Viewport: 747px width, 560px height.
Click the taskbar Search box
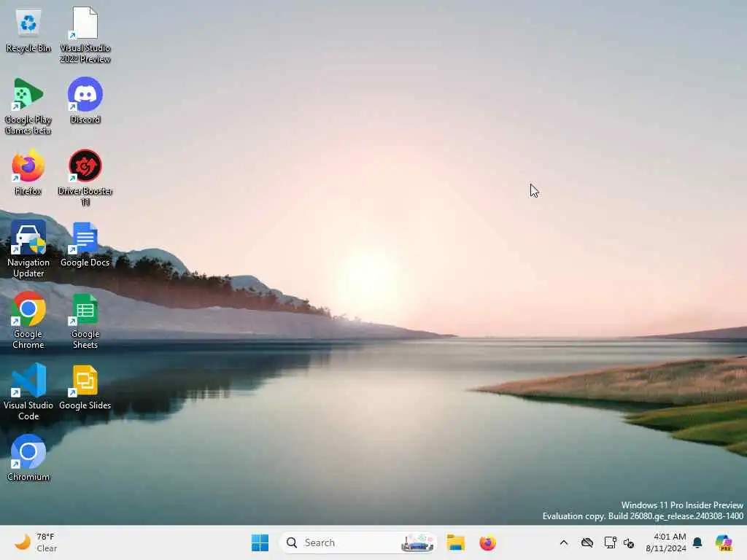pos(357,542)
